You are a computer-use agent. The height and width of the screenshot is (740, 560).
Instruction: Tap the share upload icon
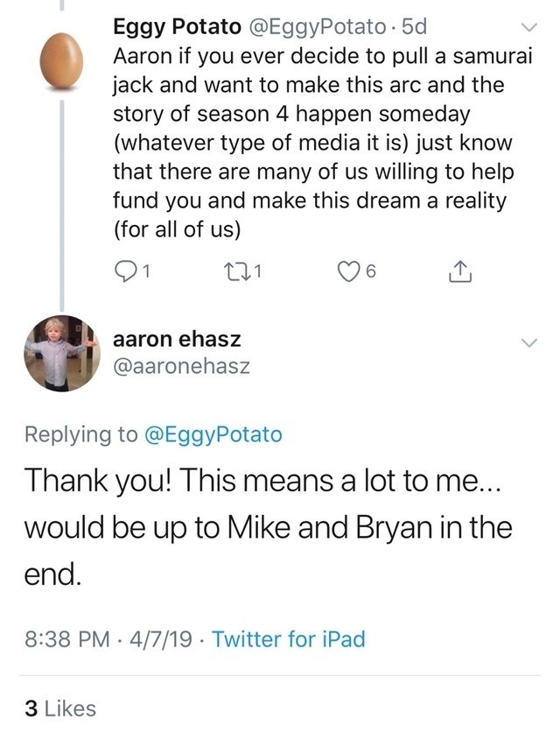pyautogui.click(x=460, y=272)
